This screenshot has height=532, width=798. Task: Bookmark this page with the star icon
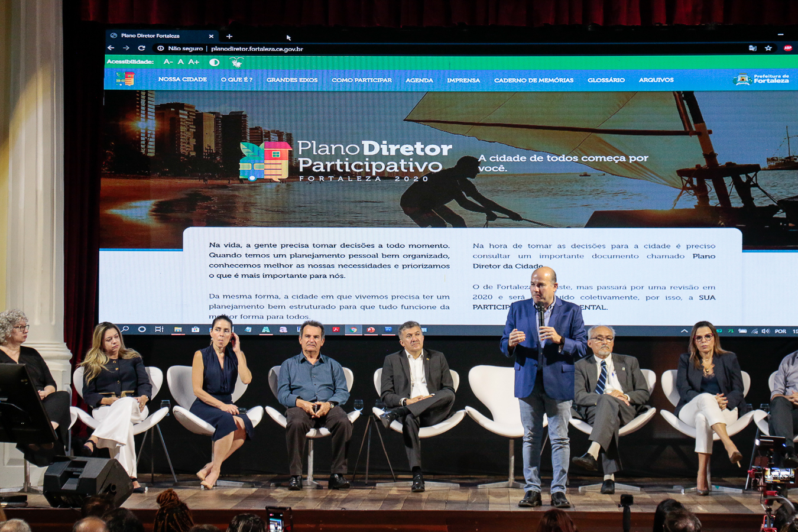[x=768, y=48]
